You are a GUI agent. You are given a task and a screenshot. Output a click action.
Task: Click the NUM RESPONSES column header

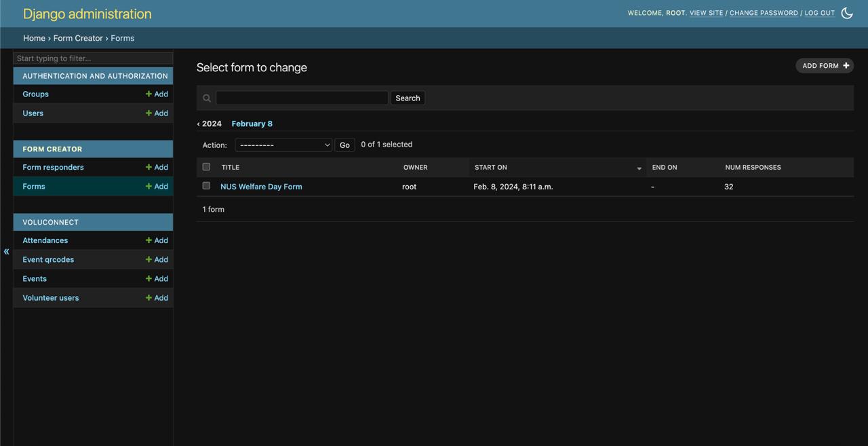coord(753,168)
